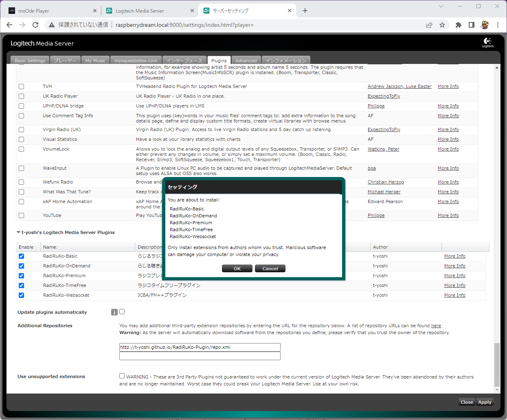Viewport: 507px width, 420px height.
Task: Close the Logitech Media Server tab
Action: point(192,11)
